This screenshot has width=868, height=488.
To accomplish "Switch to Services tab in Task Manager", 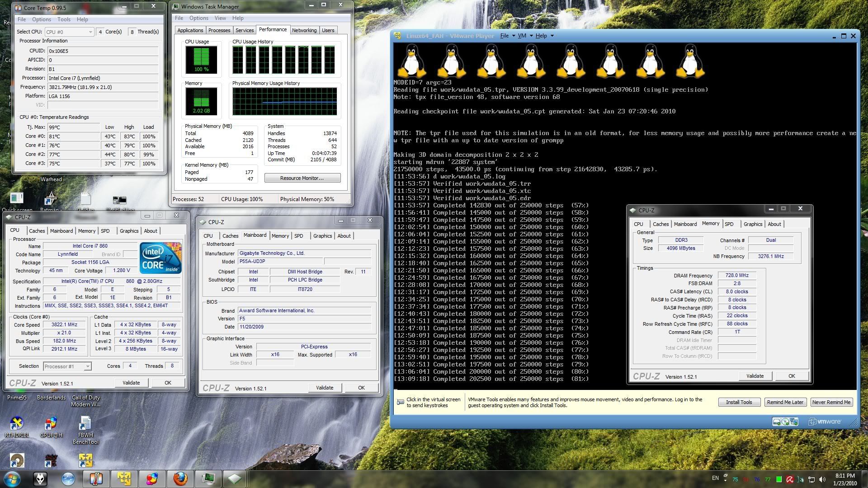I will point(245,30).
